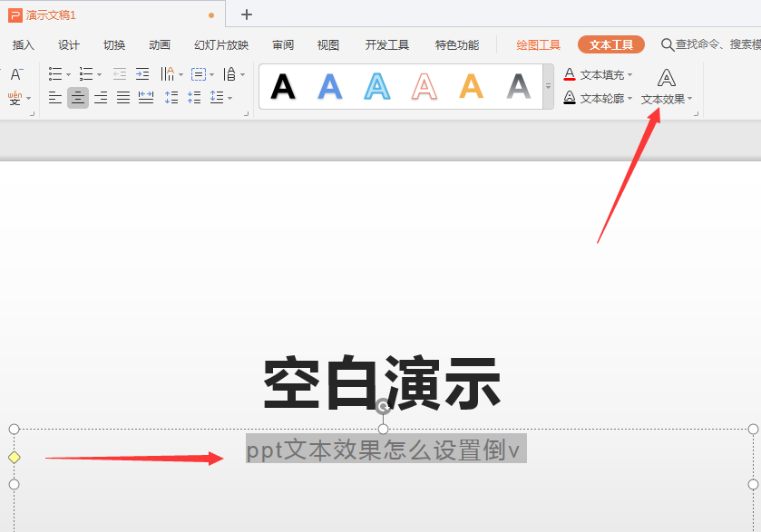Expand the text style gallery
Screen dimensions: 761x532
548,87
